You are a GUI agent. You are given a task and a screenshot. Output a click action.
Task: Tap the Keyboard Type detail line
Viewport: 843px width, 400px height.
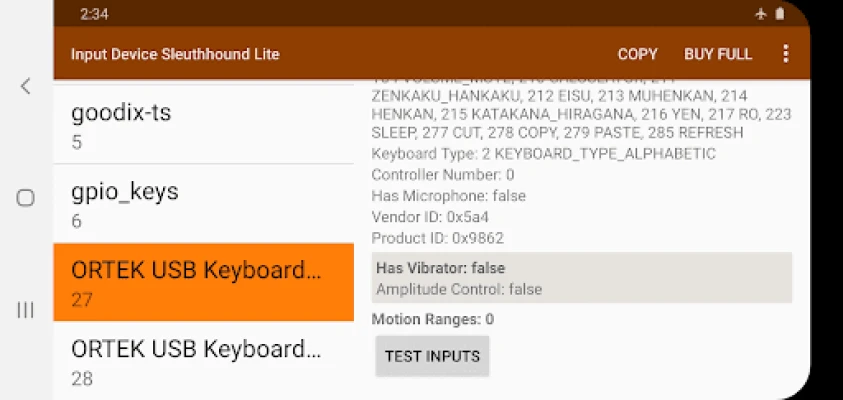(x=543, y=154)
